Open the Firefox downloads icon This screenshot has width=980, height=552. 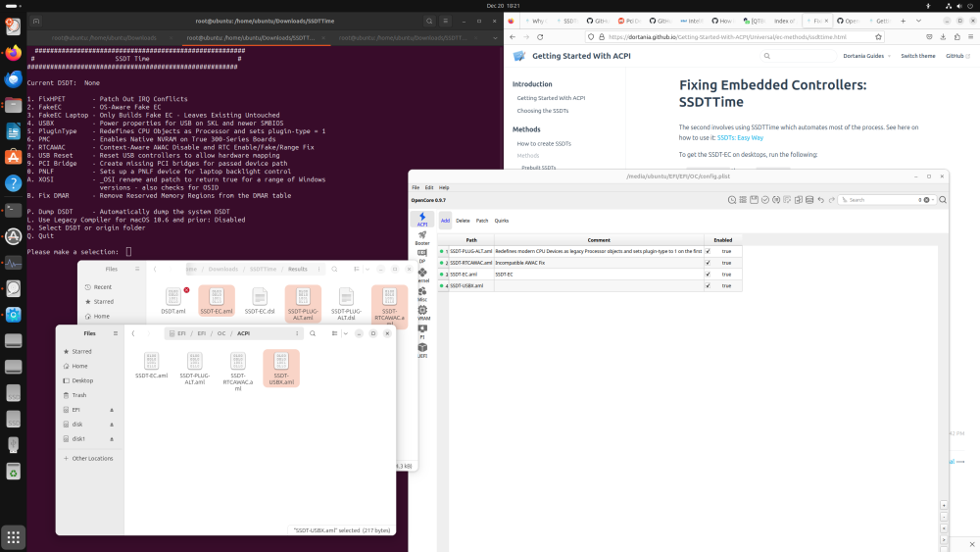tap(943, 37)
